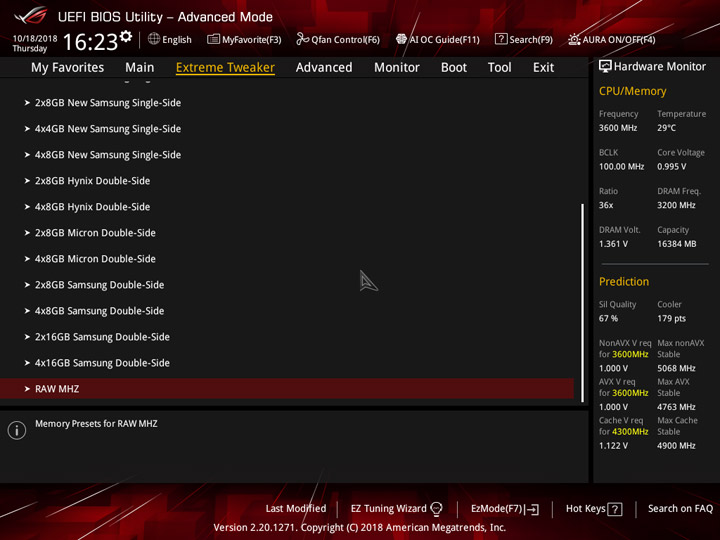This screenshot has width=720, height=540.
Task: Click the 3600 MHz frequency value
Action: tap(618, 128)
